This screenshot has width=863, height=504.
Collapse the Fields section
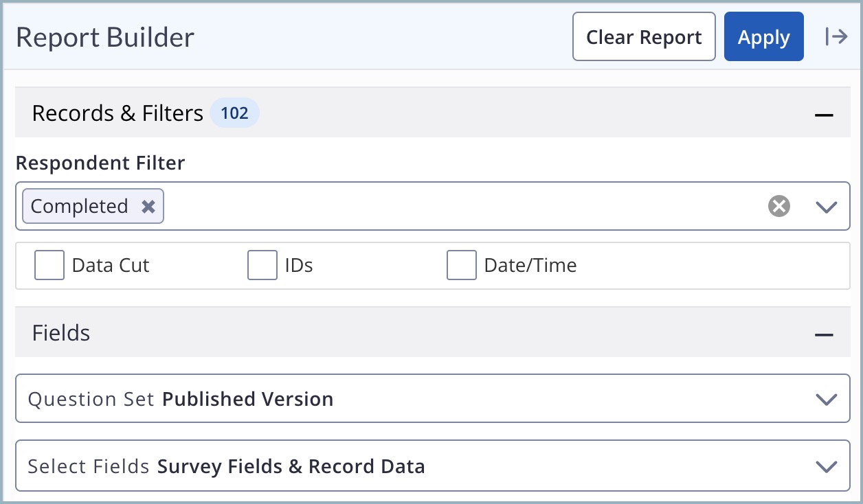pos(824,334)
